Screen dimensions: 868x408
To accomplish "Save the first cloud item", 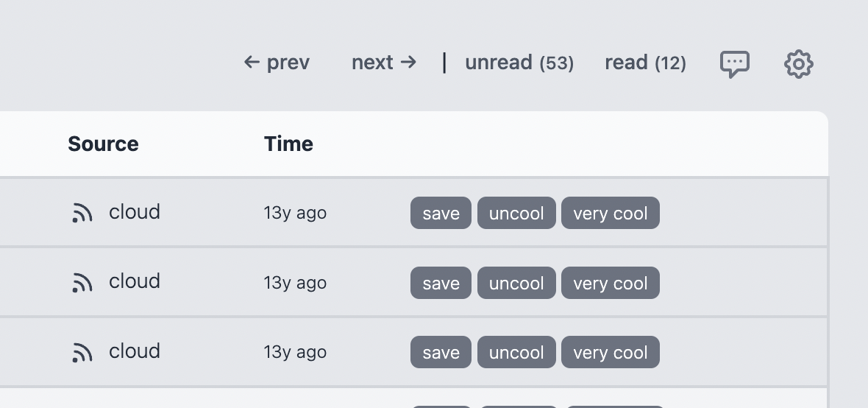I will tap(441, 213).
